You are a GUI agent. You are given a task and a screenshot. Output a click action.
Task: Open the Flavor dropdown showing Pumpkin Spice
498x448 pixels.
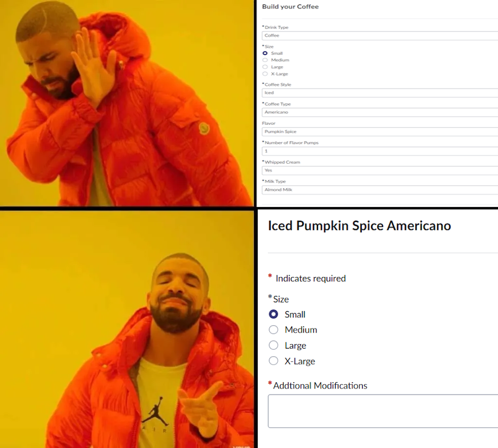380,132
